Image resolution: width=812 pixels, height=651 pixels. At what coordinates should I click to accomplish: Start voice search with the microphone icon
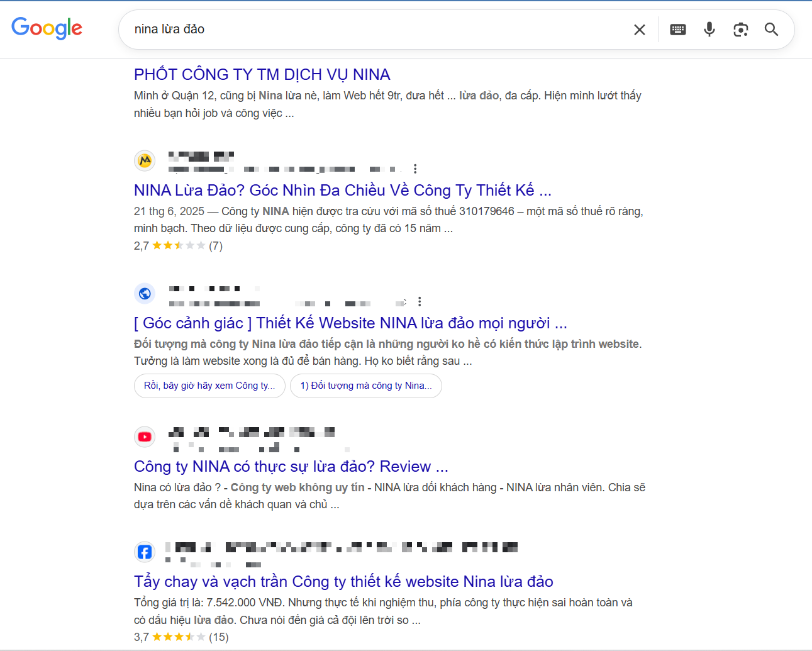pos(709,29)
